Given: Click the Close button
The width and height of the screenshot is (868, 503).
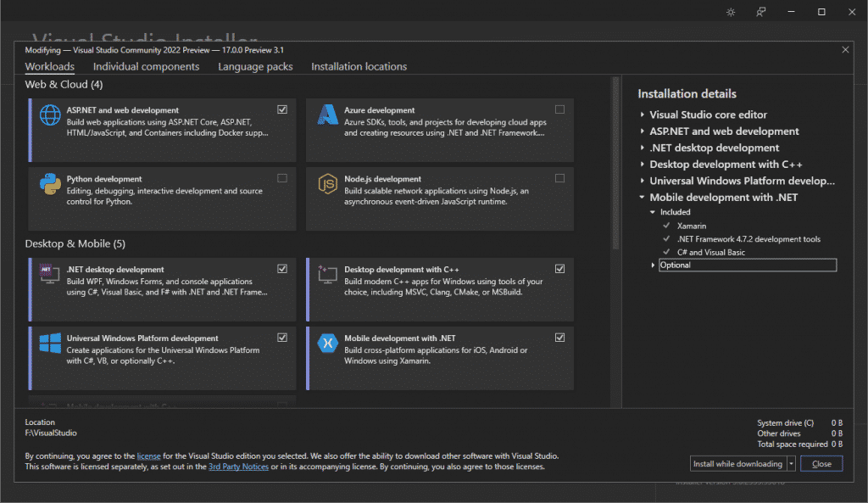Looking at the screenshot, I should tap(821, 464).
